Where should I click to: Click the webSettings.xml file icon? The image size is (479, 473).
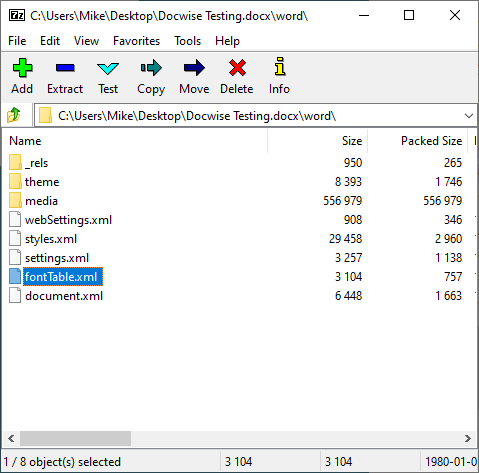click(15, 219)
